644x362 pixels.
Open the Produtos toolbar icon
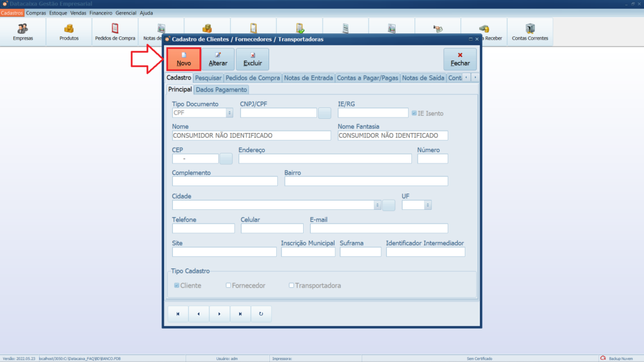coord(69,32)
